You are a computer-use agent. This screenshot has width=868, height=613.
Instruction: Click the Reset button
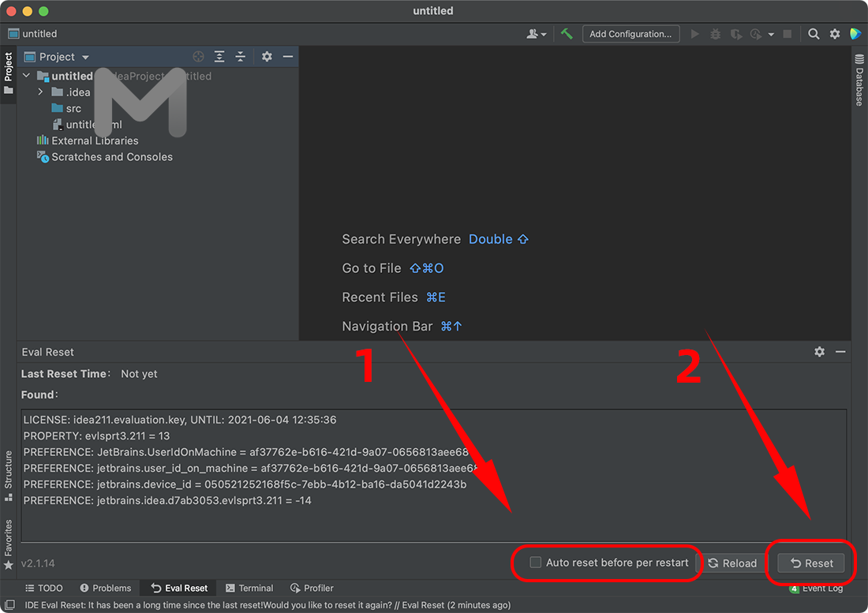click(811, 563)
